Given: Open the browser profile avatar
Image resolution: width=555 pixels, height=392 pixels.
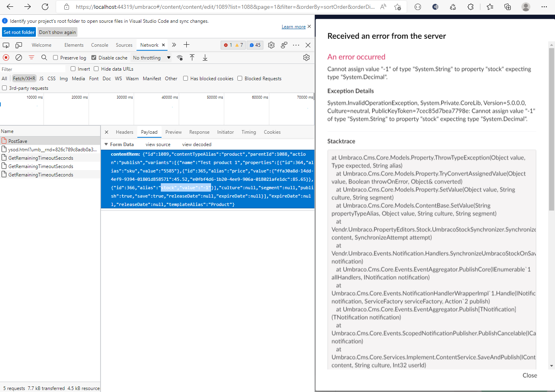Looking at the screenshot, I should tap(526, 7).
